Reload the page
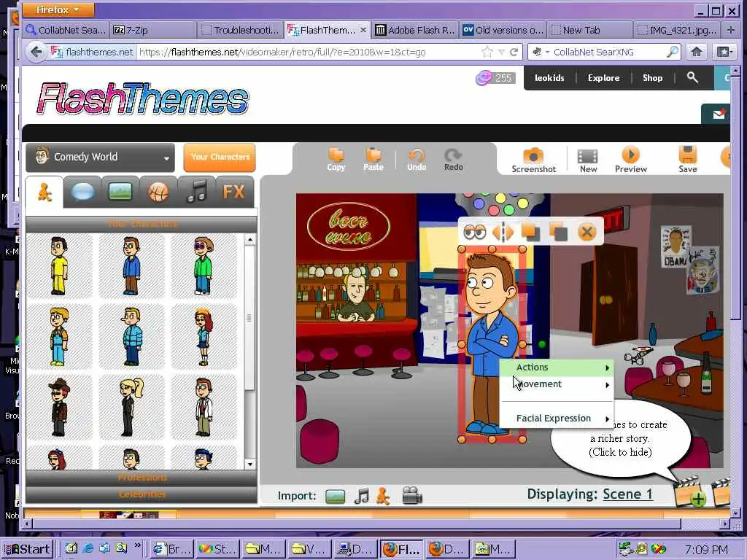The height and width of the screenshot is (560, 747). pyautogui.click(x=514, y=52)
